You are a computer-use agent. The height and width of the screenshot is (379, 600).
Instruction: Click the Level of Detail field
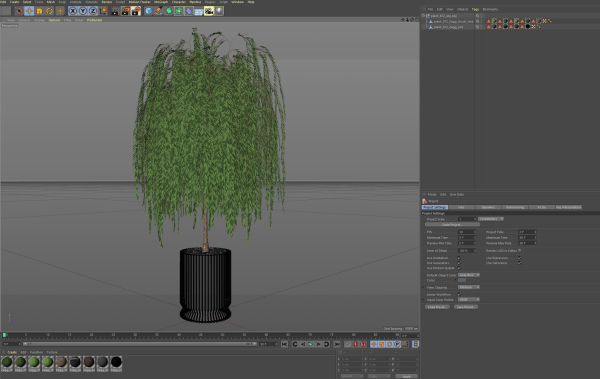coord(467,250)
